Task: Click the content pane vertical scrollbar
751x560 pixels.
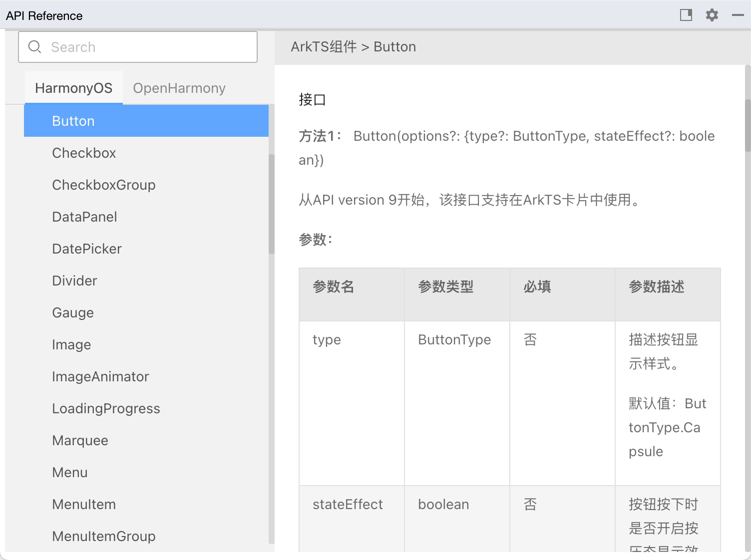Action: 748,125
